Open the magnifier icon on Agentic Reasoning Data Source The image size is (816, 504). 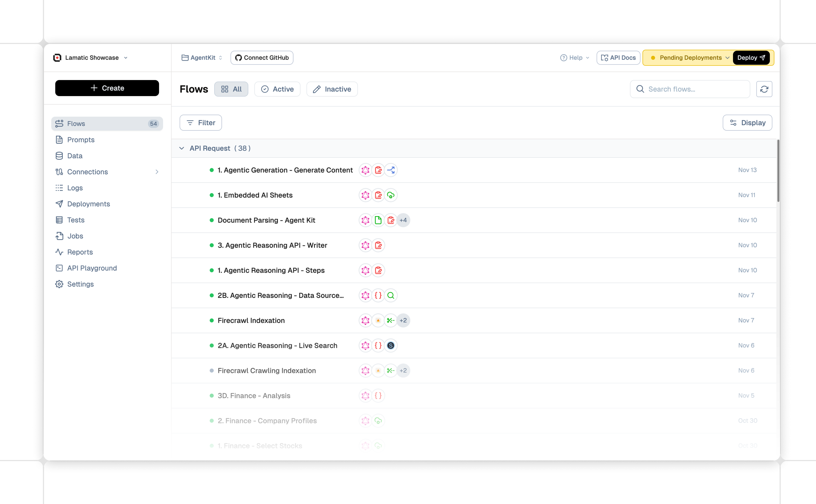tap(391, 295)
